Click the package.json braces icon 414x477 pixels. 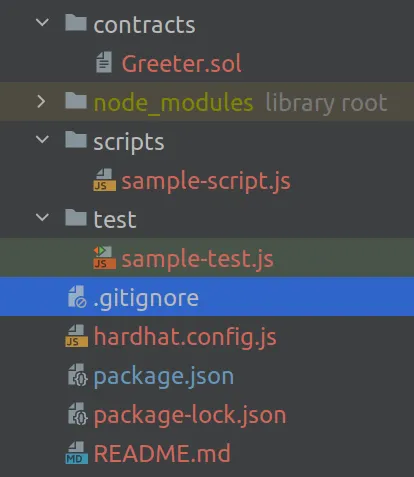(78, 375)
